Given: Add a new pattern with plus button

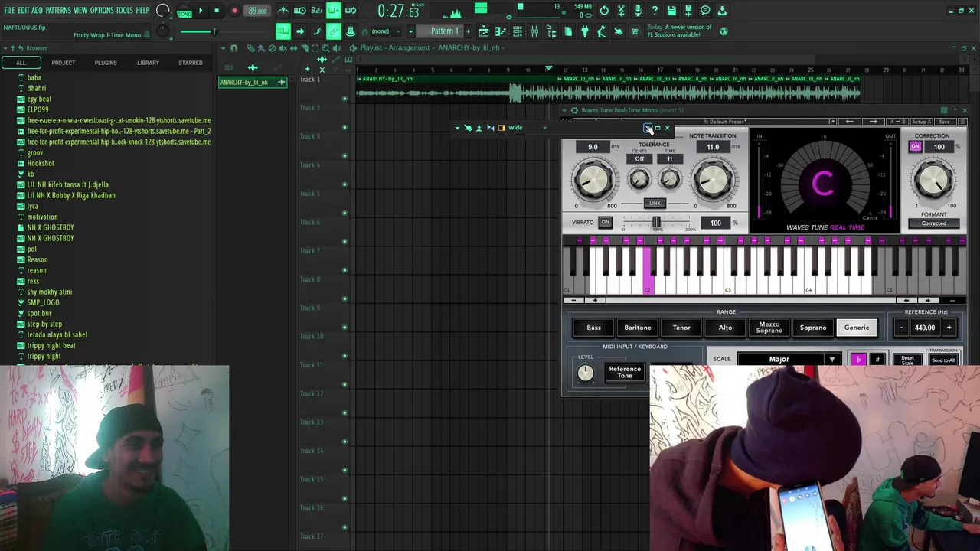Looking at the screenshot, I should [x=466, y=31].
